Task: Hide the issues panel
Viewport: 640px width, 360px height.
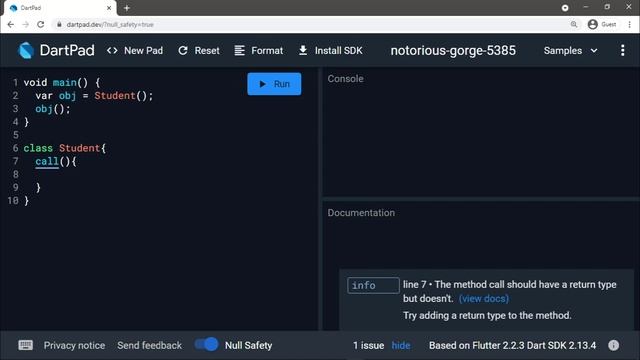Action: [x=401, y=345]
